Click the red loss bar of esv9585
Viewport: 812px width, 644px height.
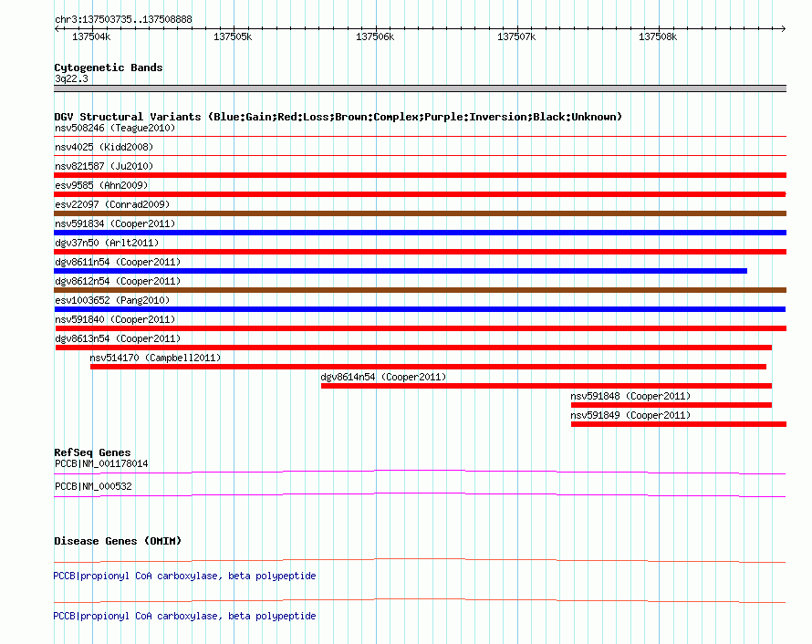point(420,194)
